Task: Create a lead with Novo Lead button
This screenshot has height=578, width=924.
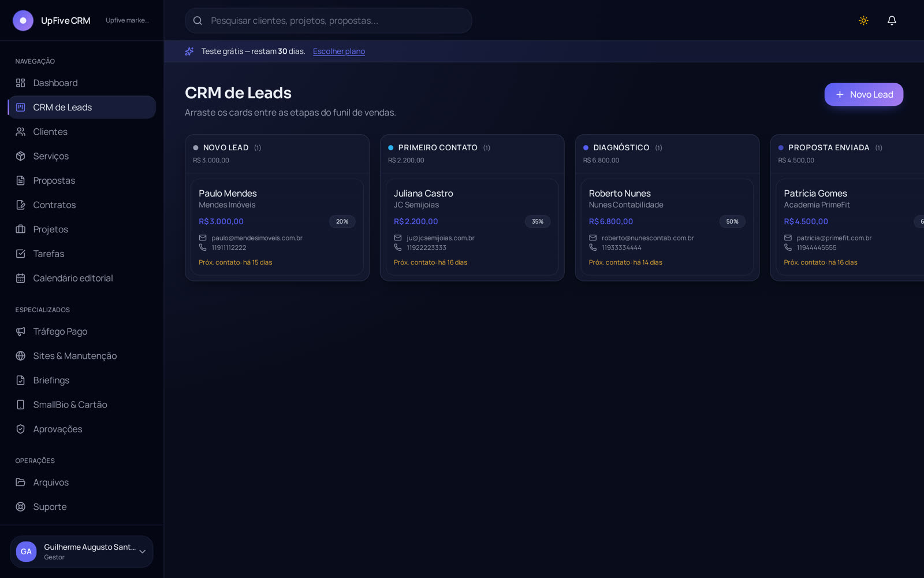Action: [863, 94]
